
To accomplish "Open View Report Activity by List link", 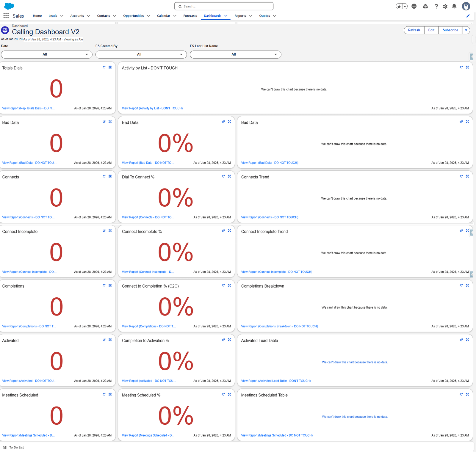I will tap(152, 108).
